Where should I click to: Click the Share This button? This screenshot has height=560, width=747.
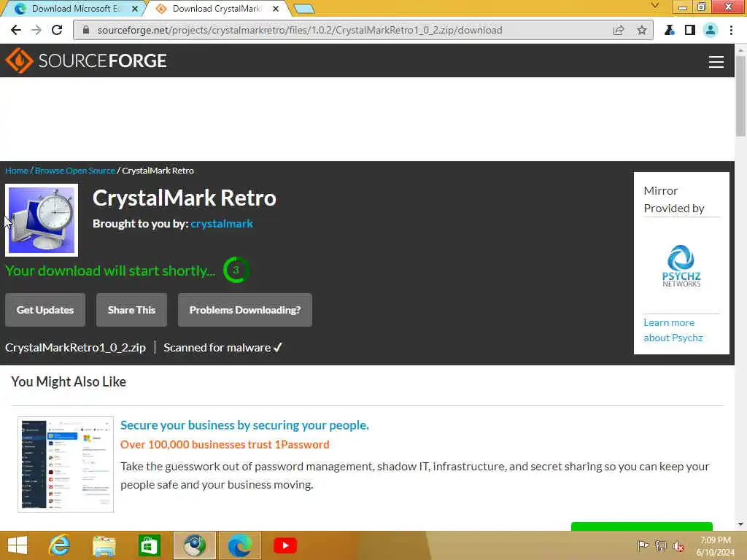(x=131, y=310)
